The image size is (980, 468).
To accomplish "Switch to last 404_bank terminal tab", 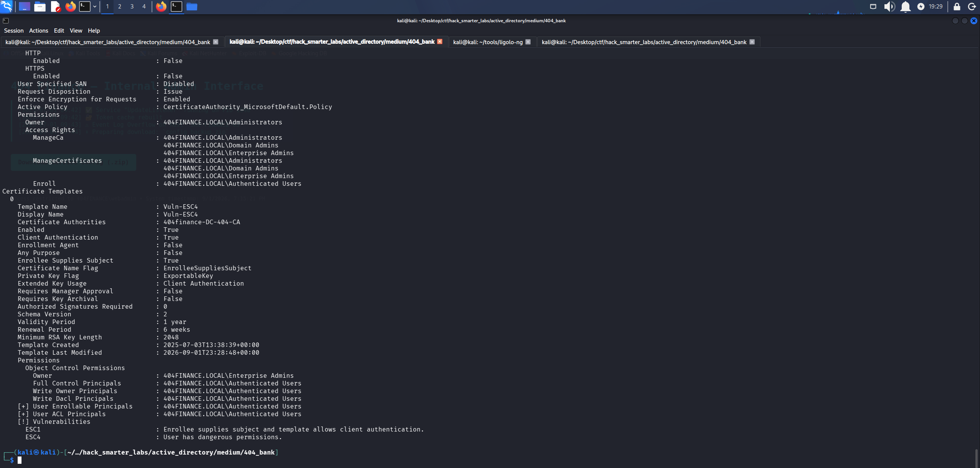I will [644, 42].
